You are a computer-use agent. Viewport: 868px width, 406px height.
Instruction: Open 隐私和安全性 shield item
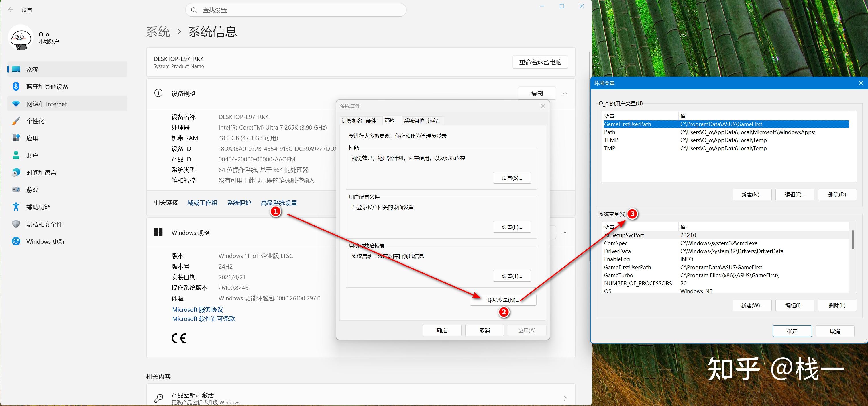click(67, 224)
